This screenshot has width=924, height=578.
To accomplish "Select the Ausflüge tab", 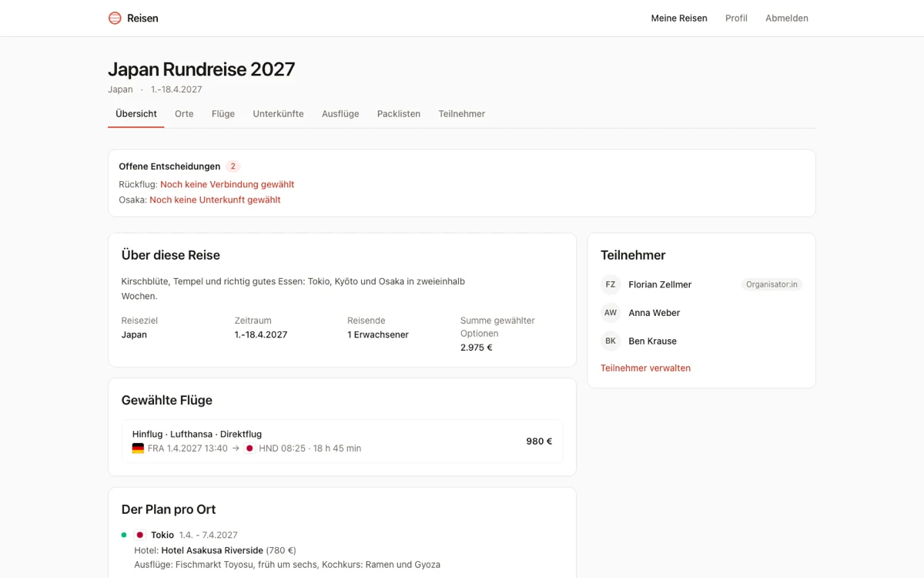I will click(340, 113).
